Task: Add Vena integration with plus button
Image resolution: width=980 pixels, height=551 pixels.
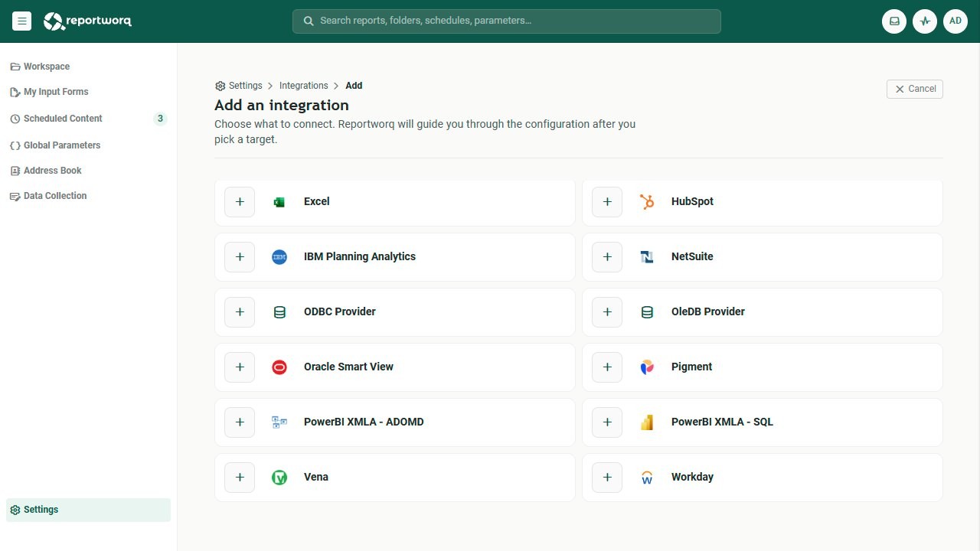Action: click(x=240, y=478)
